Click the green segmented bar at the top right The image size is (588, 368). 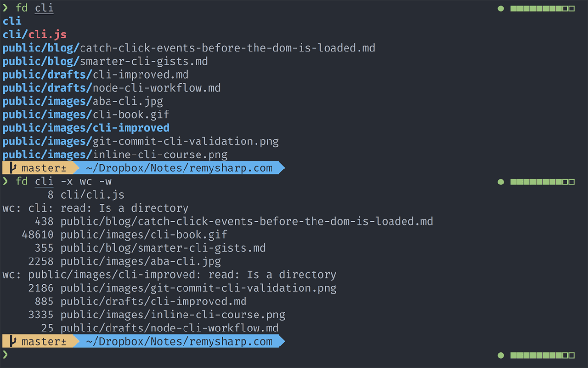point(542,8)
